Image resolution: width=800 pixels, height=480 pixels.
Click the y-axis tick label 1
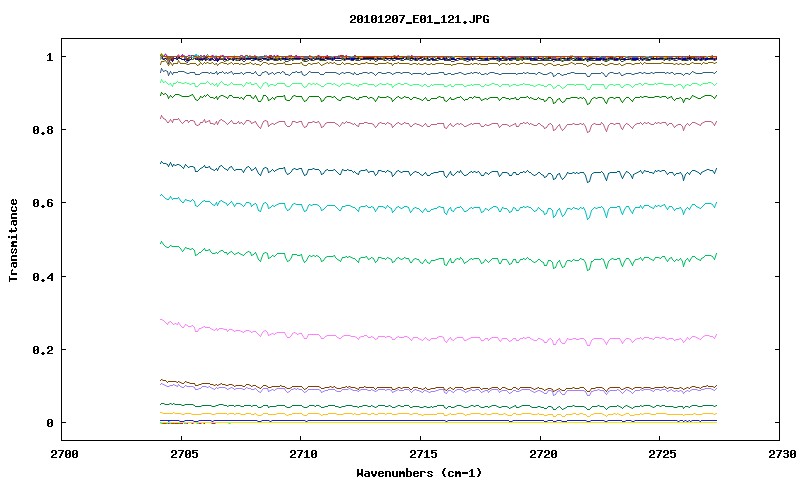pyautogui.click(x=49, y=57)
